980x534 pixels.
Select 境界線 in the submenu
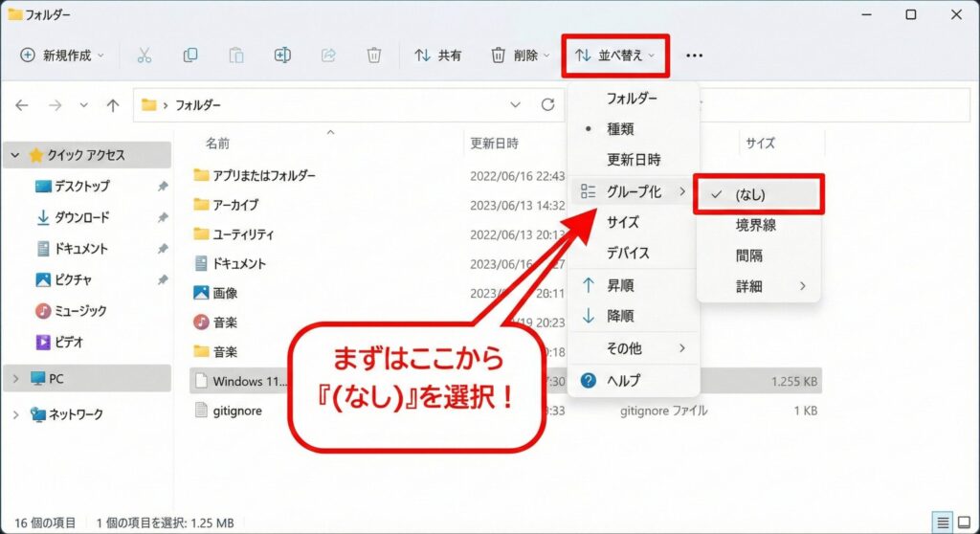click(755, 225)
